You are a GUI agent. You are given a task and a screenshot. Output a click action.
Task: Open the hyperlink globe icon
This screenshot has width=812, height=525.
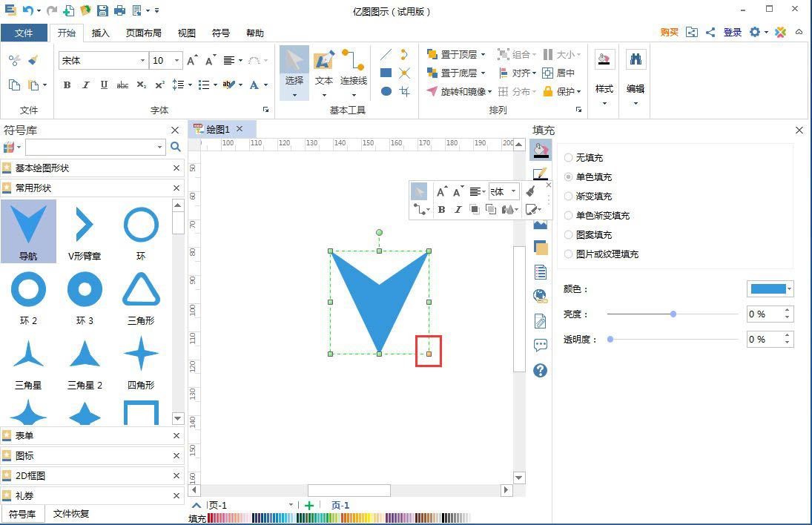pyautogui.click(x=540, y=294)
